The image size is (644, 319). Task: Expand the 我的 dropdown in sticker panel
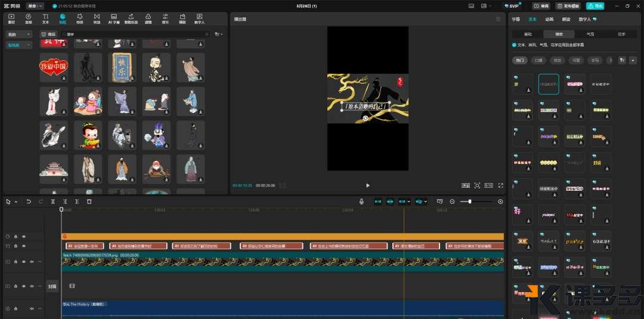tap(19, 35)
